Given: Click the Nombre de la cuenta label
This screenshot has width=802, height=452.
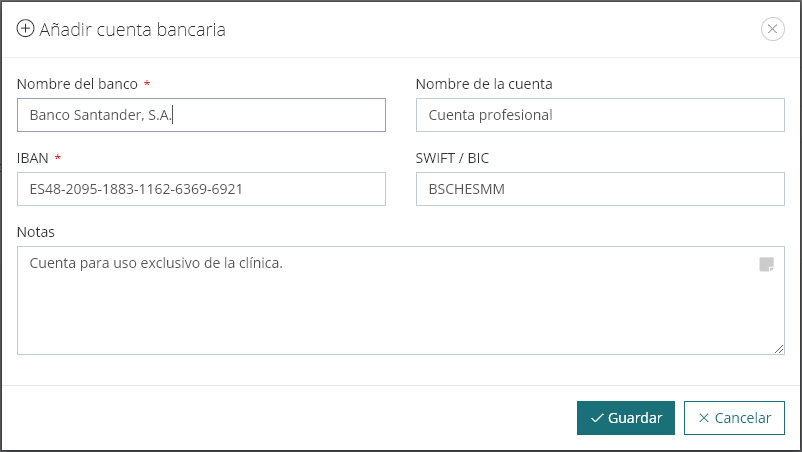Looking at the screenshot, I should 484,84.
